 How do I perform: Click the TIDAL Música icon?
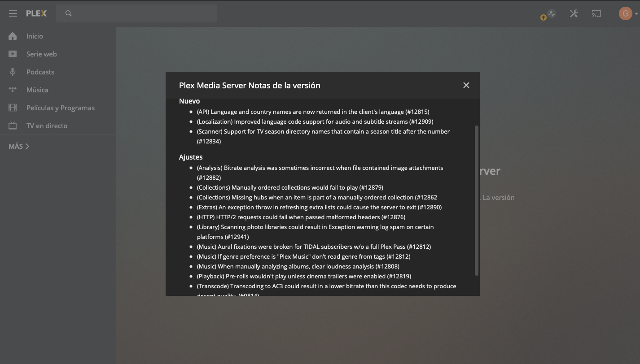pyautogui.click(x=13, y=90)
